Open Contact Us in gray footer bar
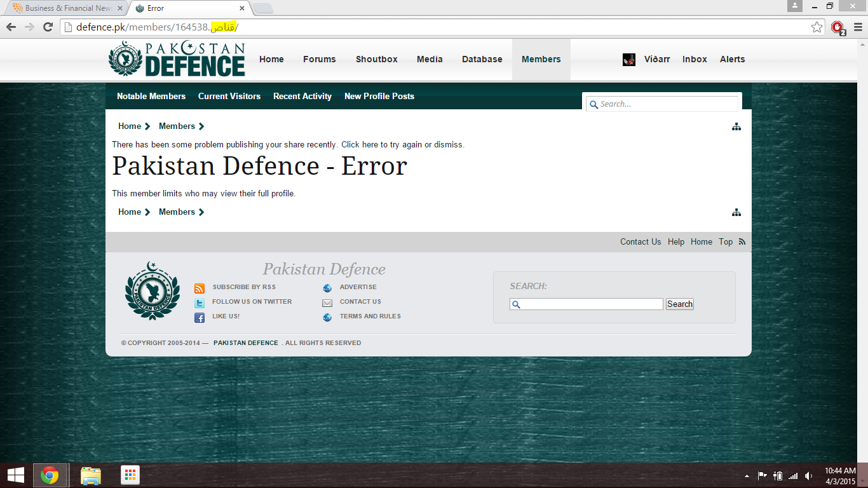The height and width of the screenshot is (488, 868). (641, 241)
